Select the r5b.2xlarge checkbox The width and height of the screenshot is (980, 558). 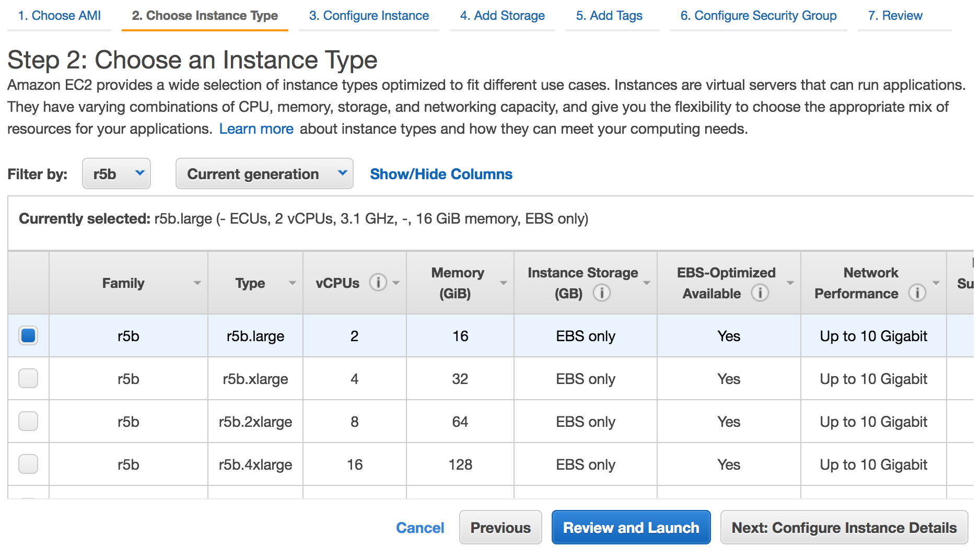point(28,421)
